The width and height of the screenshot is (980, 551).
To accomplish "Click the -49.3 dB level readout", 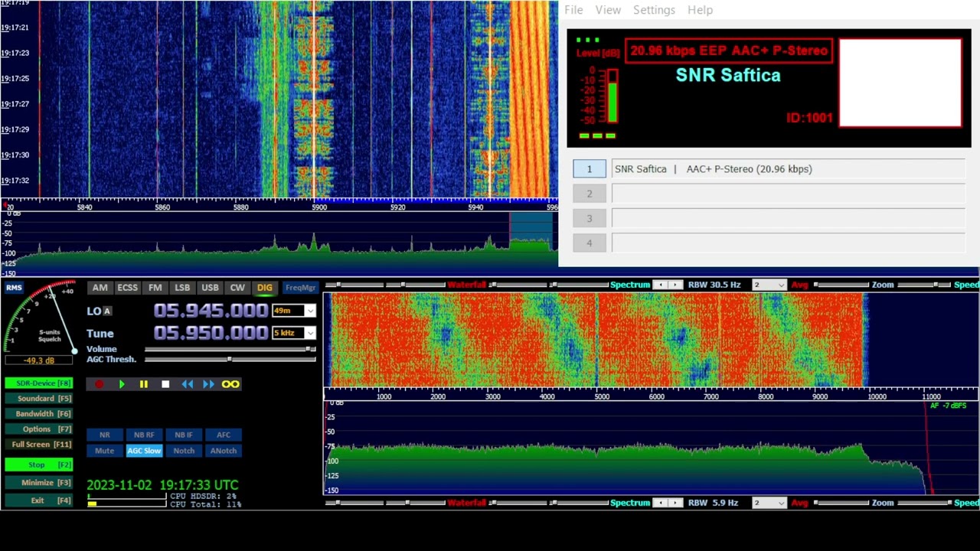I will point(39,360).
